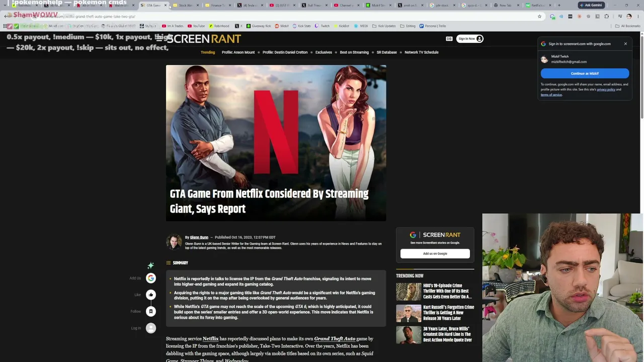Click the author Glenn Bunn avatar photo

(x=174, y=242)
